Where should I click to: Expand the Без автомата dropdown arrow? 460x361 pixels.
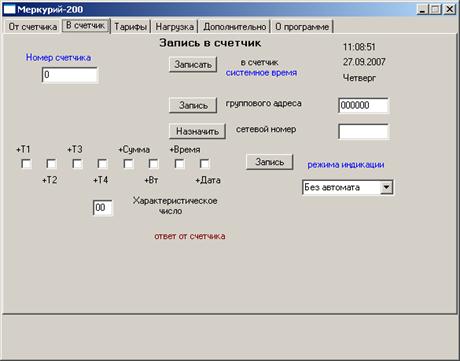point(386,187)
